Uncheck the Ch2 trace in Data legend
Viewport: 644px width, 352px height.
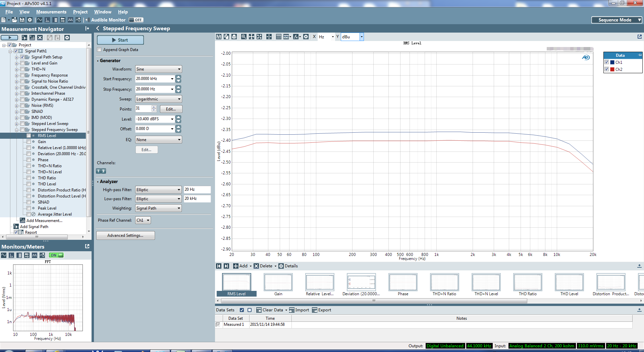[606, 69]
